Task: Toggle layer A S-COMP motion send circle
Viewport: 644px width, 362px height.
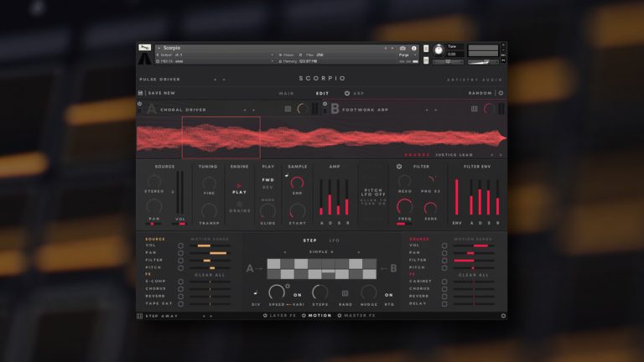Action: pos(181,282)
